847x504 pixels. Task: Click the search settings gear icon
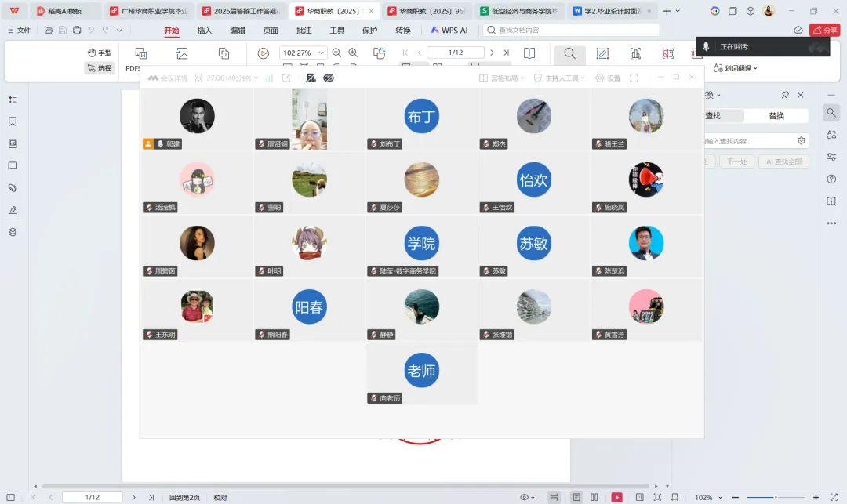801,141
